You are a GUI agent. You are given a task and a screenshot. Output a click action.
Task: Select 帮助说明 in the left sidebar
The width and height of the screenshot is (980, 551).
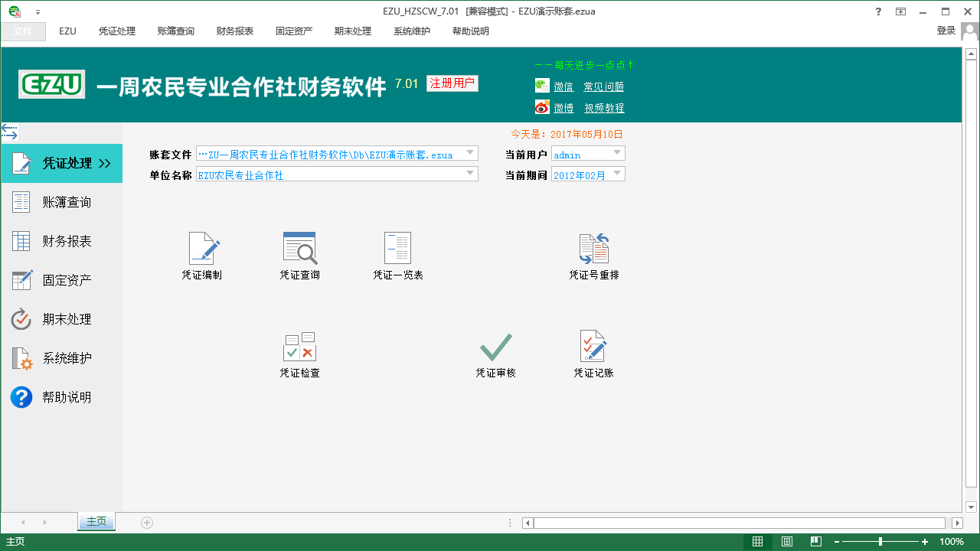(x=61, y=397)
